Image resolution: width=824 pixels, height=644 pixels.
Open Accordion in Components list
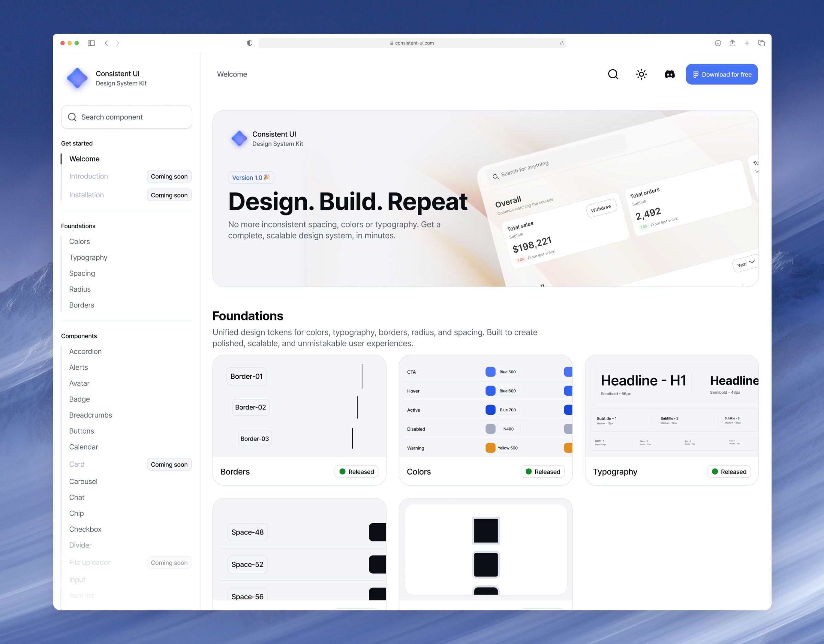point(85,351)
